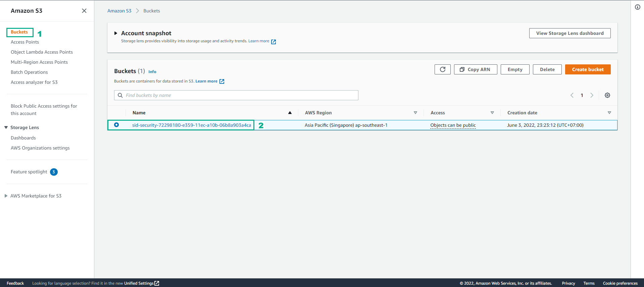Click Objects can be public access text
This screenshot has width=644, height=287.
[453, 125]
